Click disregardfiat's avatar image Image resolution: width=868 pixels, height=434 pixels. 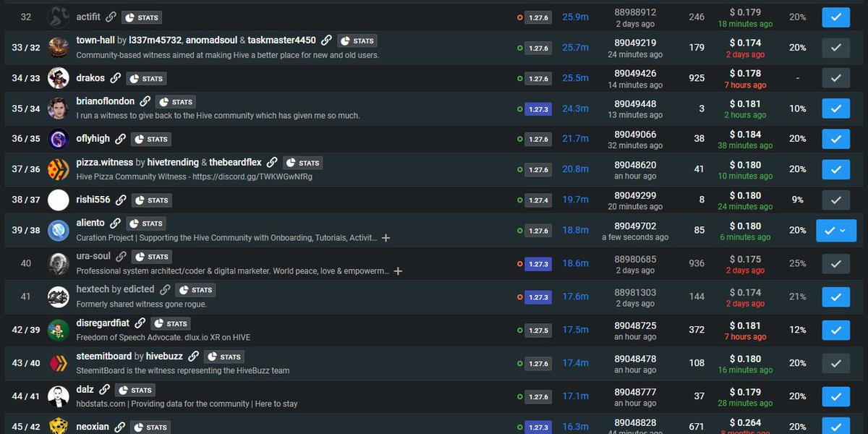[59, 330]
